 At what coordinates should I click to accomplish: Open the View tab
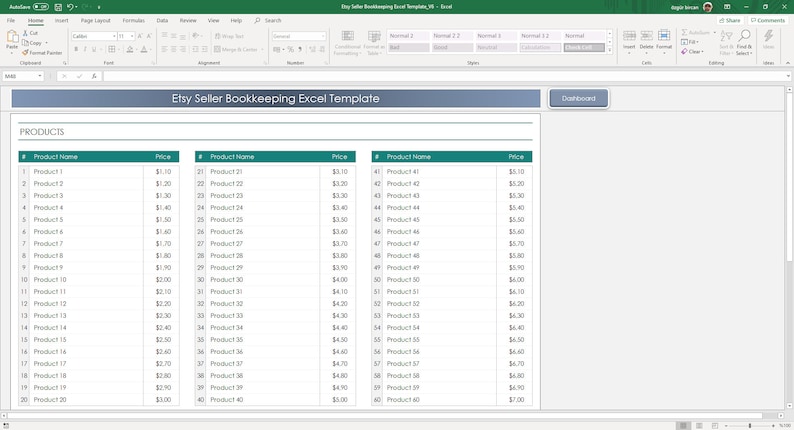click(213, 20)
